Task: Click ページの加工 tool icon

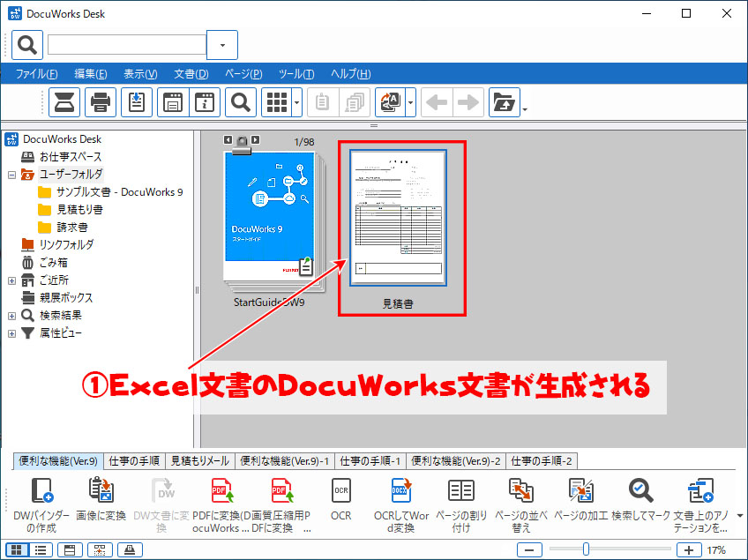Action: [x=580, y=490]
